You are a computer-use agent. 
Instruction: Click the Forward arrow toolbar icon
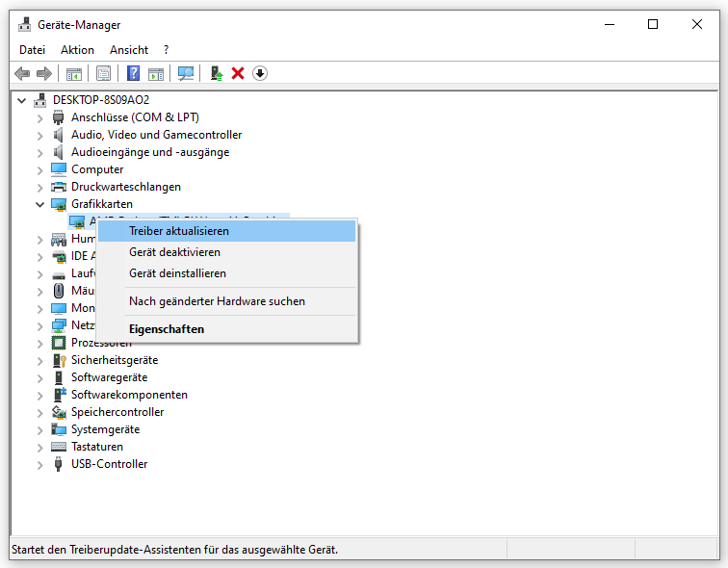point(44,73)
